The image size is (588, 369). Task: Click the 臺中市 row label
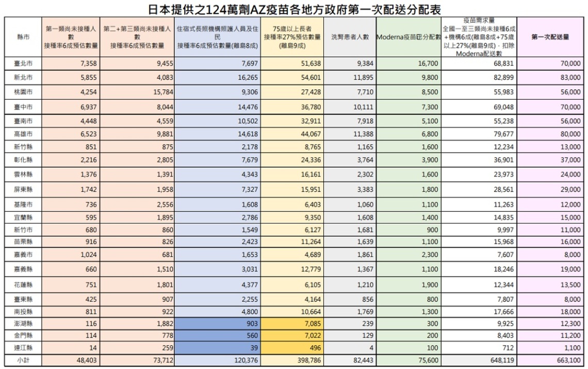click(23, 107)
